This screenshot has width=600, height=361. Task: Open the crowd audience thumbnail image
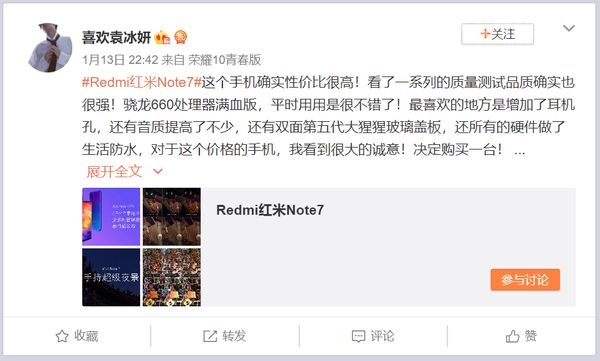[172, 277]
